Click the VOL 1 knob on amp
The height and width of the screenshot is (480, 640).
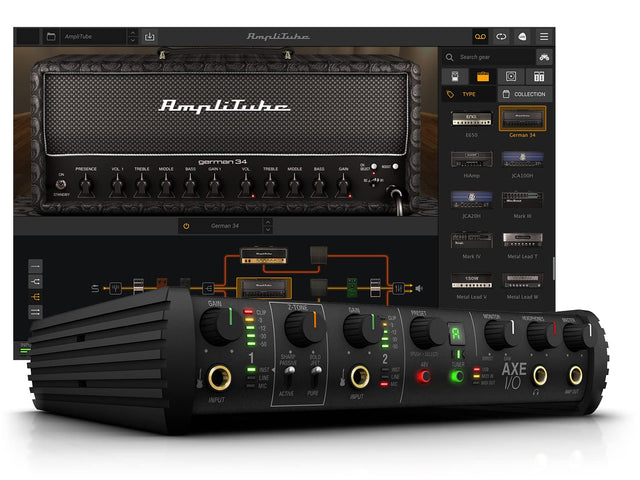117,186
